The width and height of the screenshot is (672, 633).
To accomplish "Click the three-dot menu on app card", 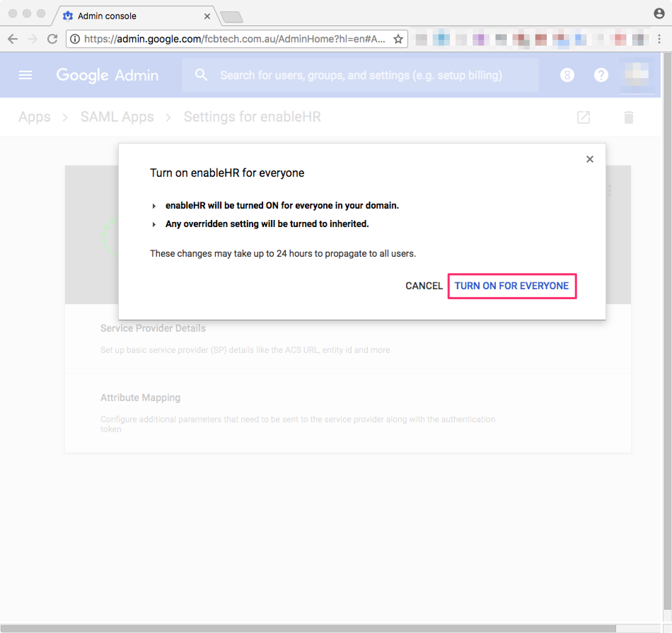I will click(x=609, y=190).
